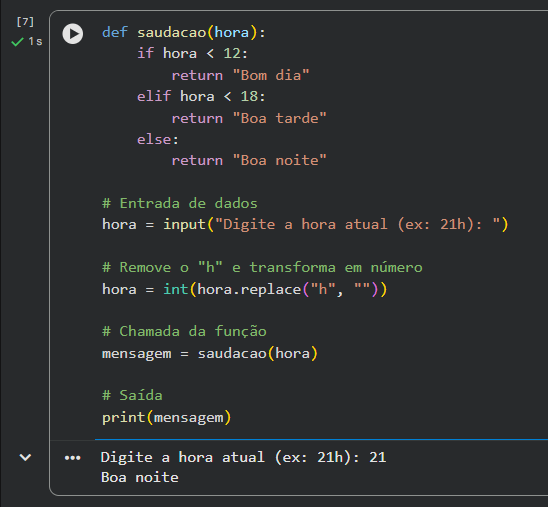
Task: Click the 'Digite a hora atual' output line
Action: 243,457
